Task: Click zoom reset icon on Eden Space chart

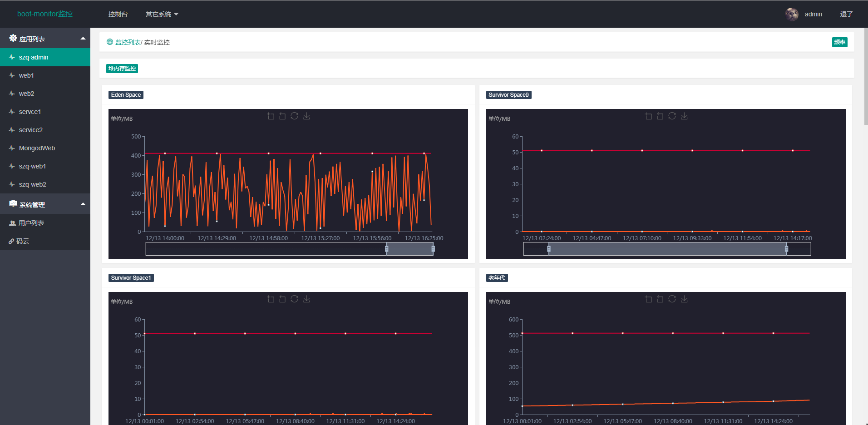Action: [282, 116]
